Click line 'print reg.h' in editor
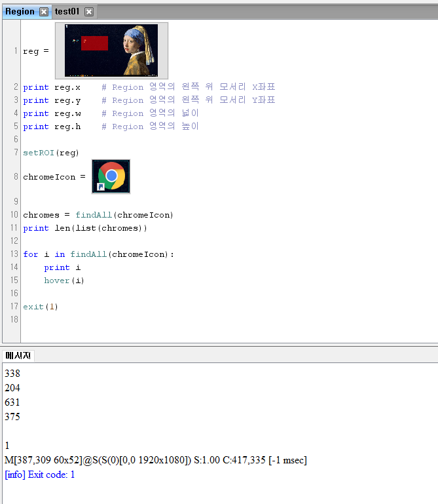The image size is (438, 504). 52,126
